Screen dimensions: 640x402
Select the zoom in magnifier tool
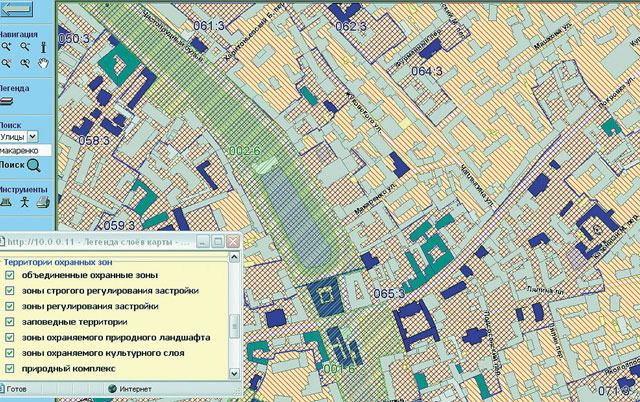(6, 47)
